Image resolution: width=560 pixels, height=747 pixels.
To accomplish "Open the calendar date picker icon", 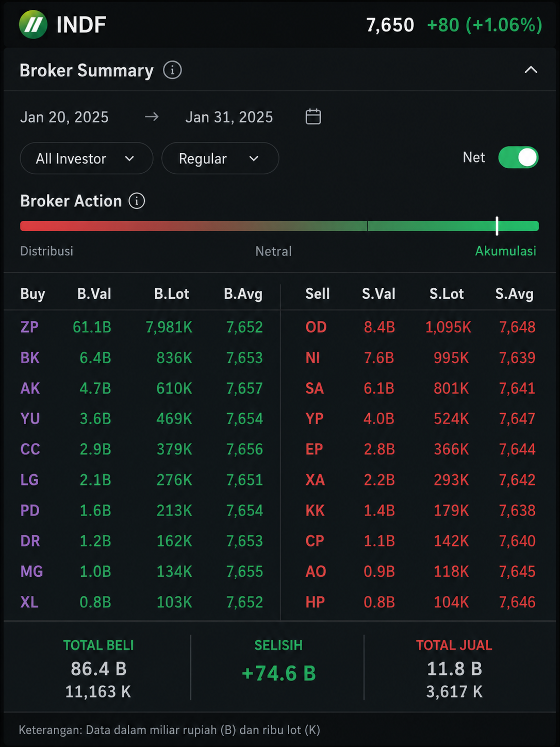I will (x=313, y=117).
